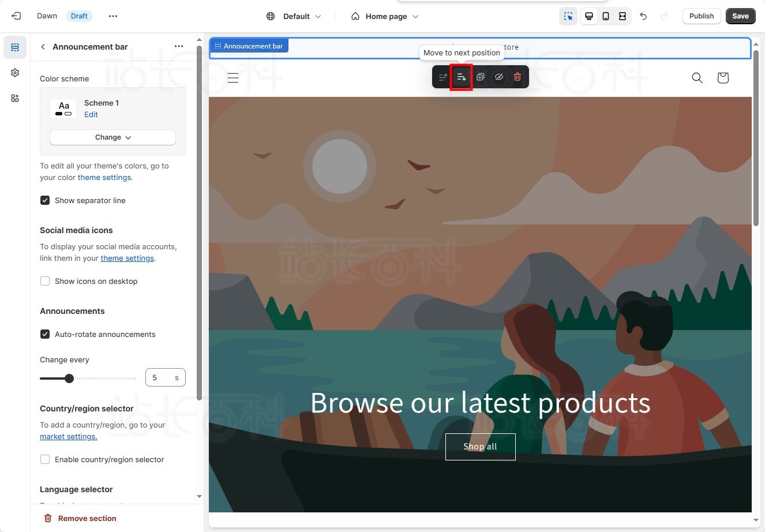Click the Change every slider handle

click(x=69, y=379)
